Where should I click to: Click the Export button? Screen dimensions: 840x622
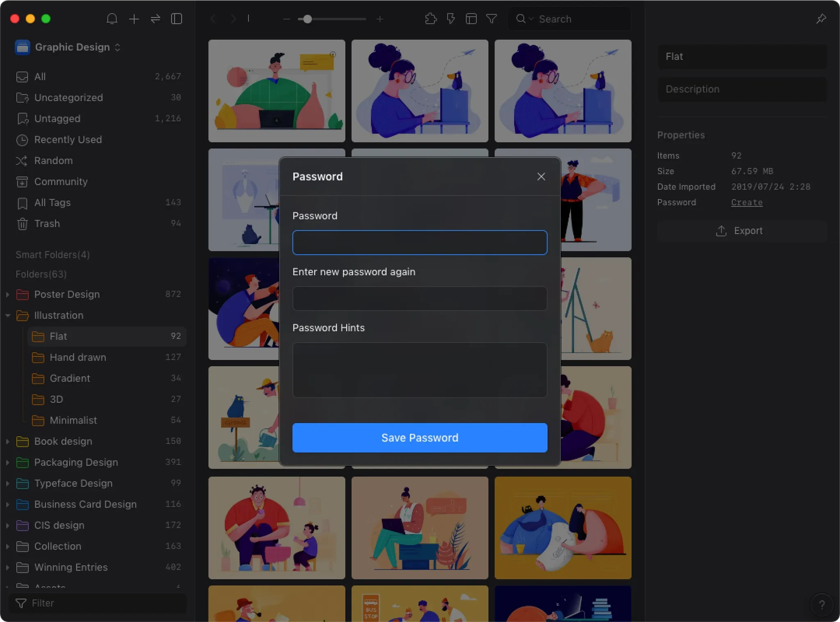[742, 231]
